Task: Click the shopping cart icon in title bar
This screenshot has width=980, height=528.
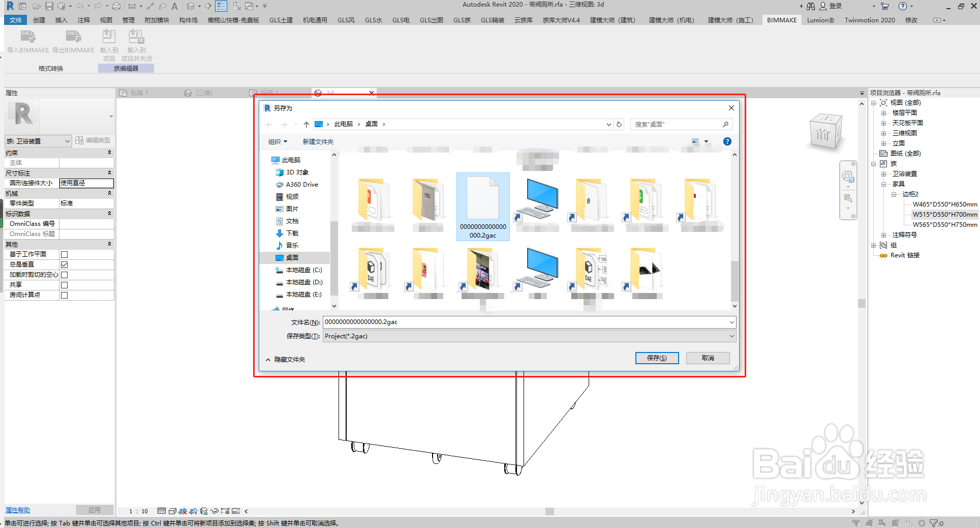Action: 885,6
